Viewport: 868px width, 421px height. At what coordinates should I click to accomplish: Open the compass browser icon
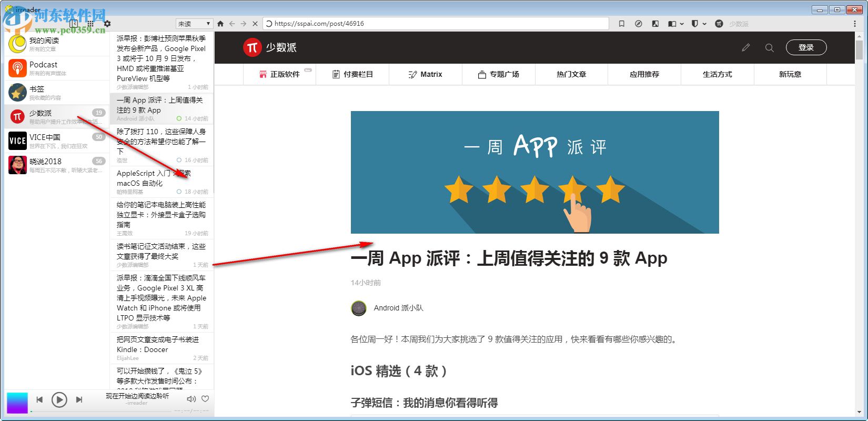[x=639, y=24]
